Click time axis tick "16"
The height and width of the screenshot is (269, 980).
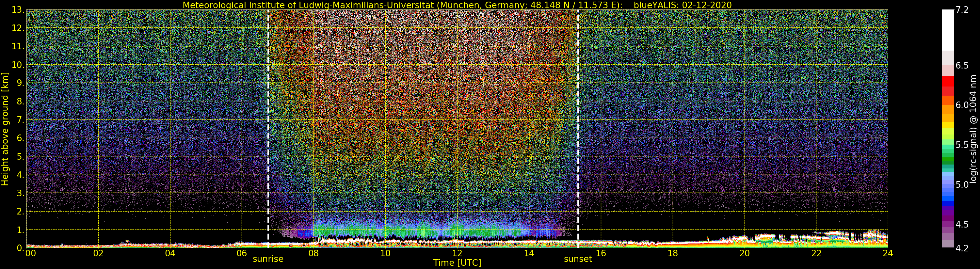pos(601,253)
